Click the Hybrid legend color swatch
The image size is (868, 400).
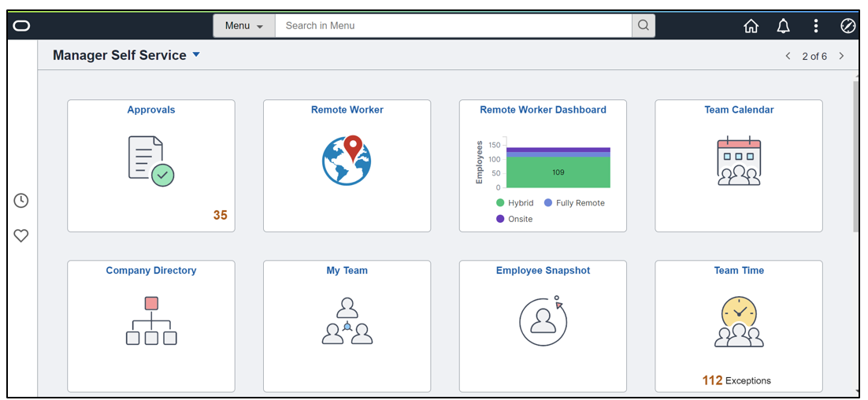(500, 203)
